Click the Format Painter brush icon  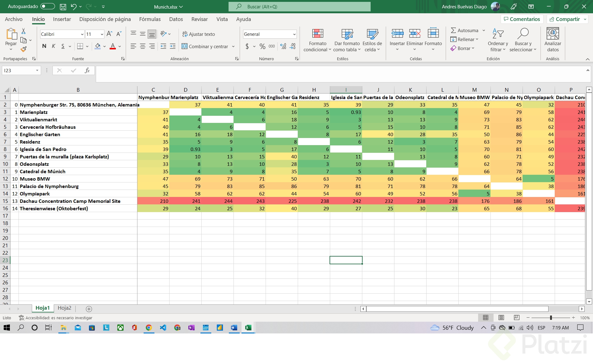[x=23, y=49]
